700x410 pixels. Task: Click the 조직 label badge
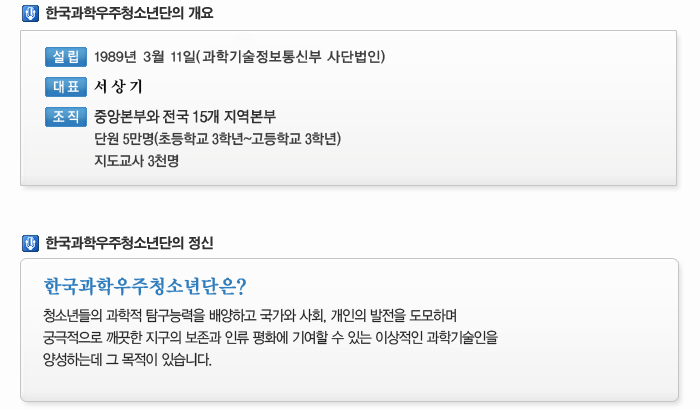[x=66, y=116]
